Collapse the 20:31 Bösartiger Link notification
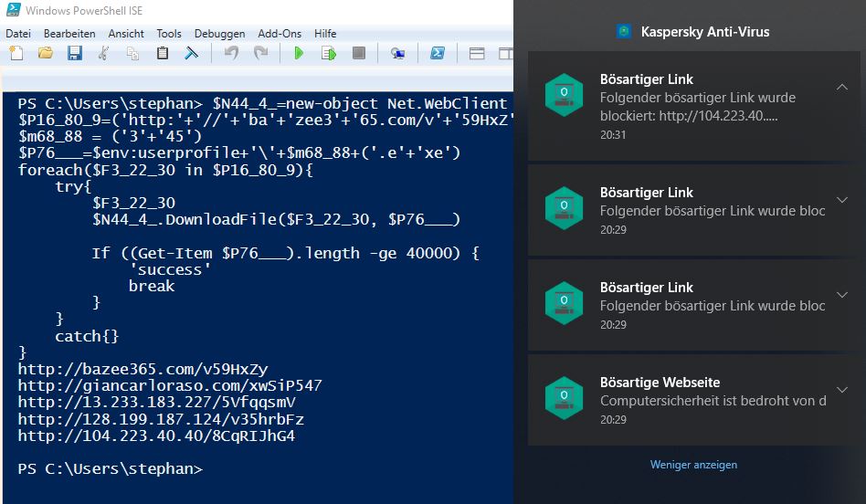This screenshot has height=504, width=866. click(x=841, y=87)
